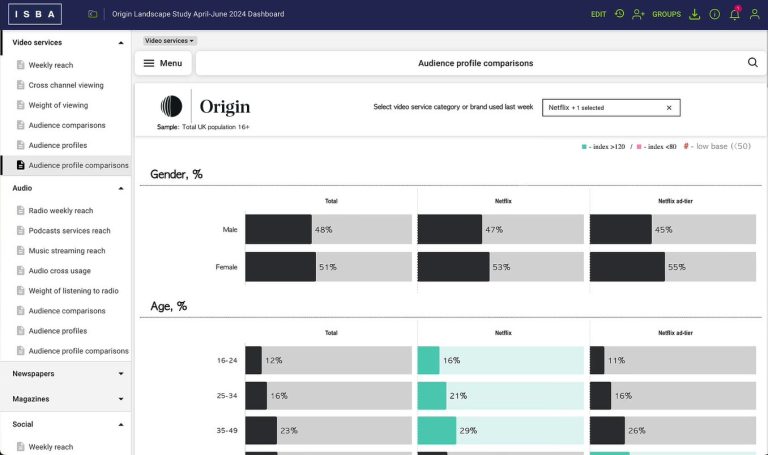The height and width of the screenshot is (455, 768).
Task: Open Audio Audience profiles page
Action: pyautogui.click(x=58, y=331)
